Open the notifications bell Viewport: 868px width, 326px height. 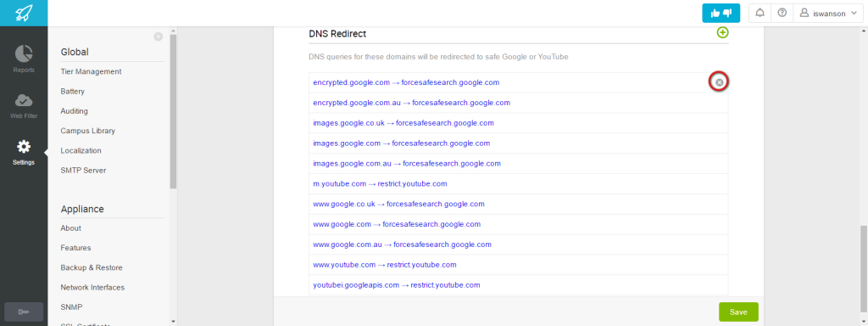[x=759, y=14]
